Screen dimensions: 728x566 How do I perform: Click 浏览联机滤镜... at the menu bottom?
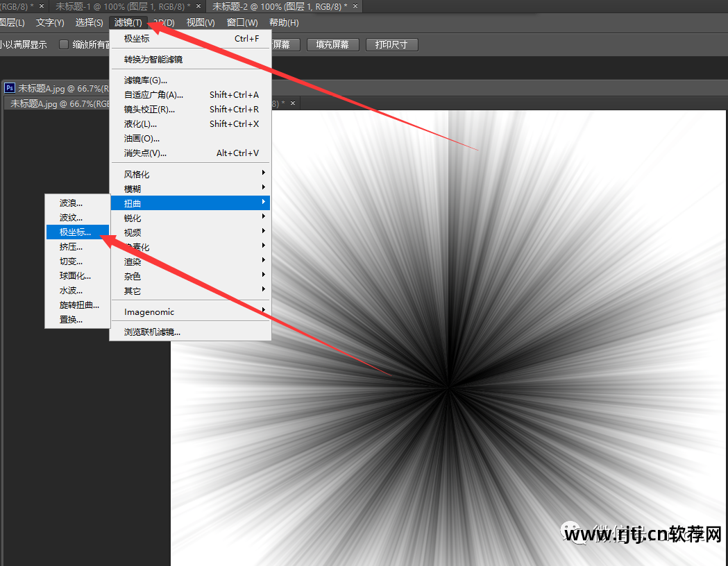coord(152,332)
